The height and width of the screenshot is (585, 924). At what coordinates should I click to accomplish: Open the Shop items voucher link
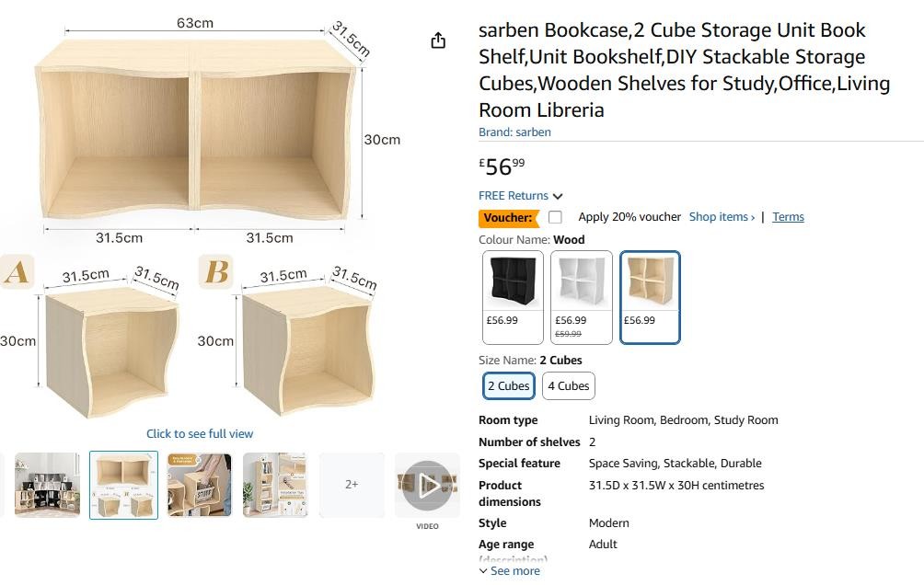(x=722, y=217)
